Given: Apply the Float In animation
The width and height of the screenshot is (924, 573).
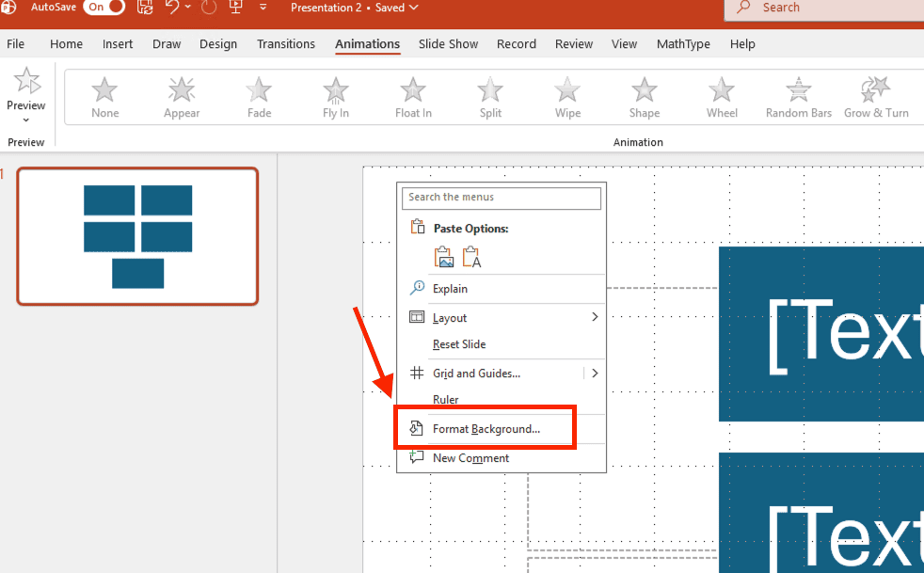Looking at the screenshot, I should pyautogui.click(x=413, y=98).
